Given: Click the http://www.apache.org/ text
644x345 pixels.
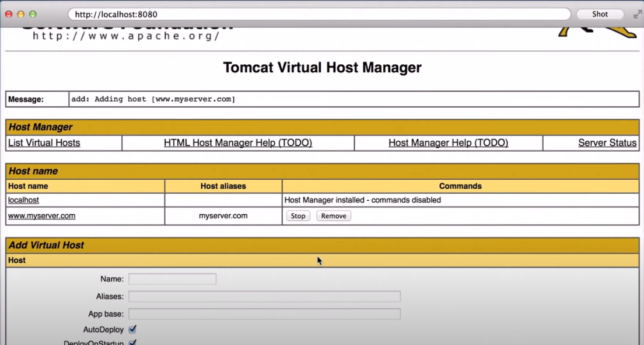Looking at the screenshot, I should (126, 36).
